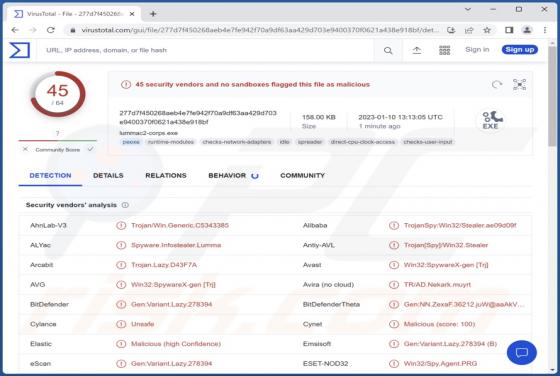This screenshot has width=560, height=376.
Task: Open the chat bubble button
Action: [521, 353]
